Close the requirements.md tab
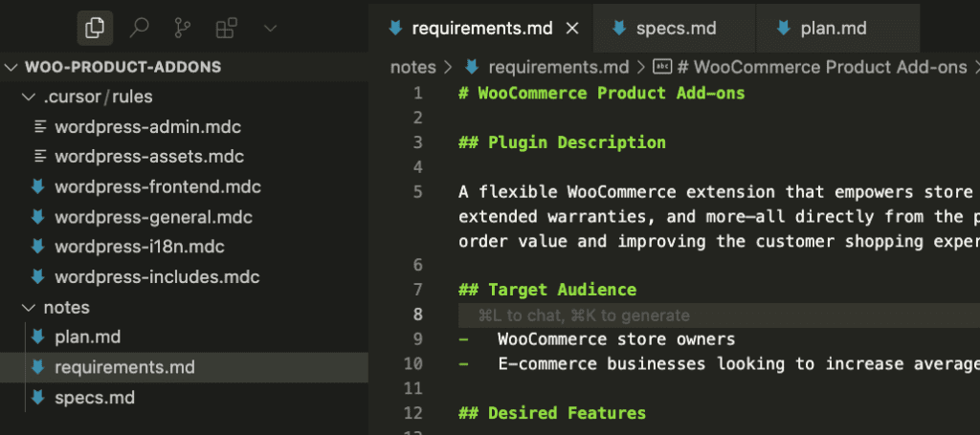This screenshot has height=435, width=980. pyautogui.click(x=572, y=28)
